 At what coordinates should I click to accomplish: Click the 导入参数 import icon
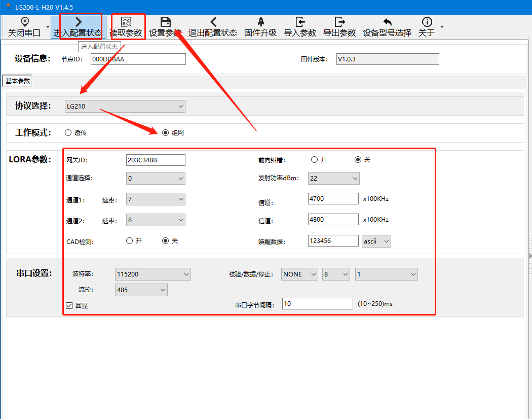(x=300, y=22)
